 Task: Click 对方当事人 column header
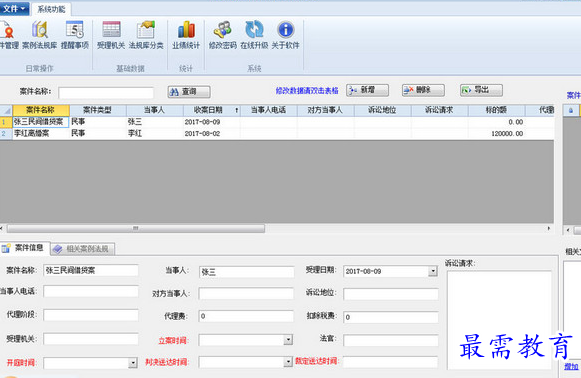click(x=325, y=110)
